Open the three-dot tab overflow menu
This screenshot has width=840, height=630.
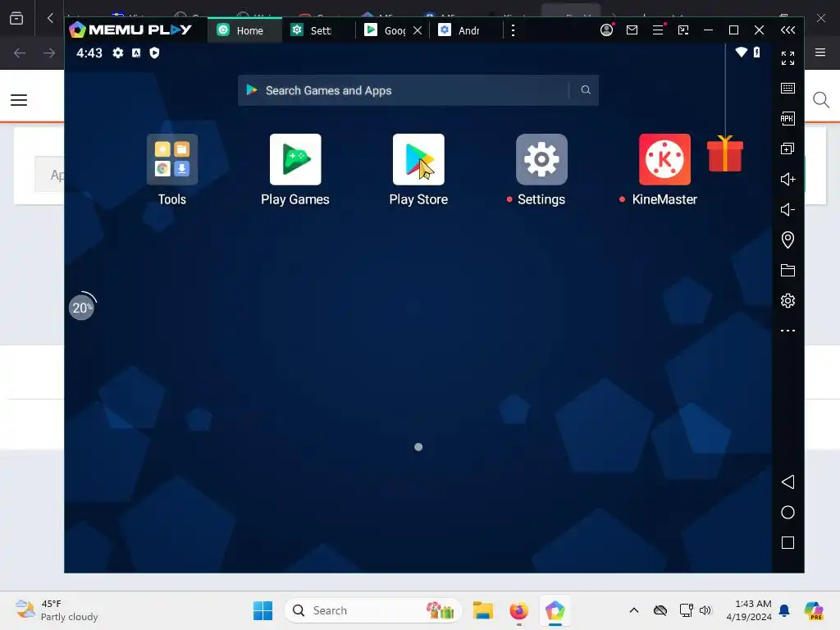[514, 30]
